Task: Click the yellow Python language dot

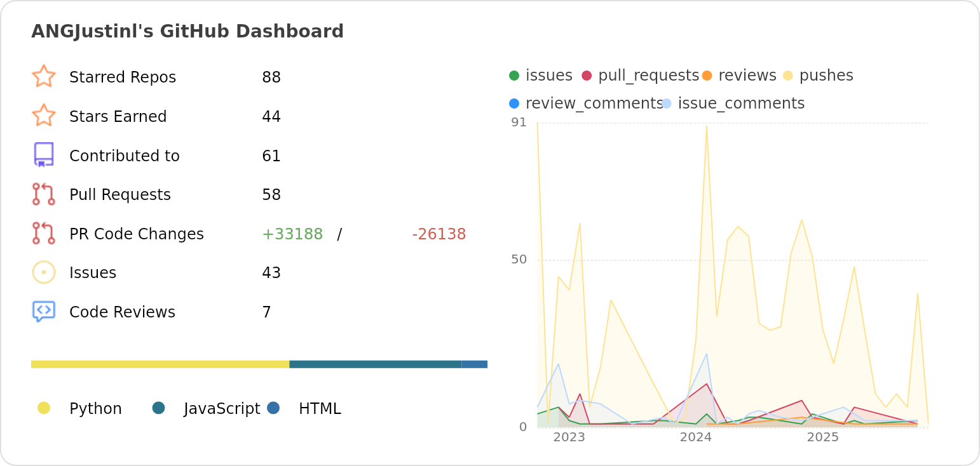Action: coord(44,408)
